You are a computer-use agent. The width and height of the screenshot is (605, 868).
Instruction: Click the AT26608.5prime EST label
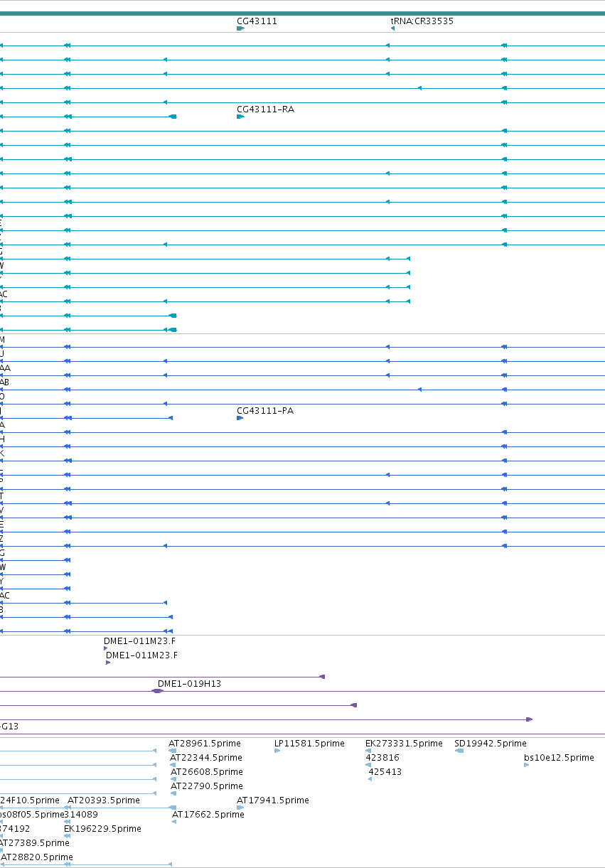click(x=206, y=772)
